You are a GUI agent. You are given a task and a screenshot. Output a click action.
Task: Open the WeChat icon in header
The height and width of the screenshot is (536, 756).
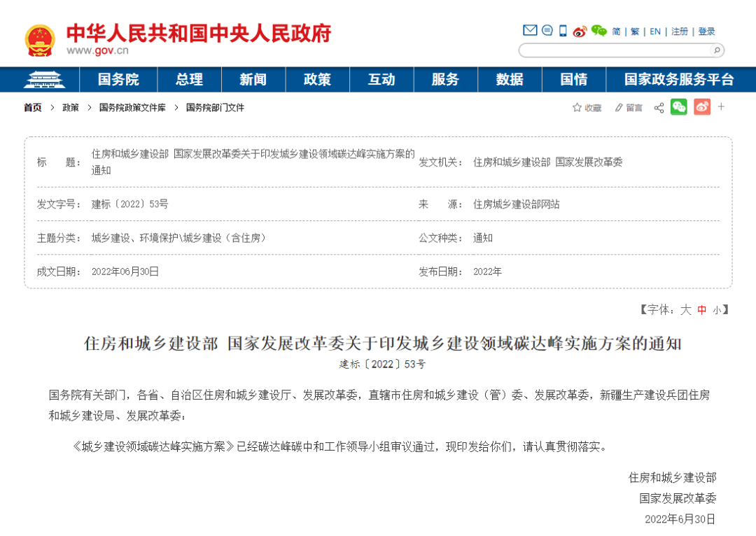tap(598, 31)
